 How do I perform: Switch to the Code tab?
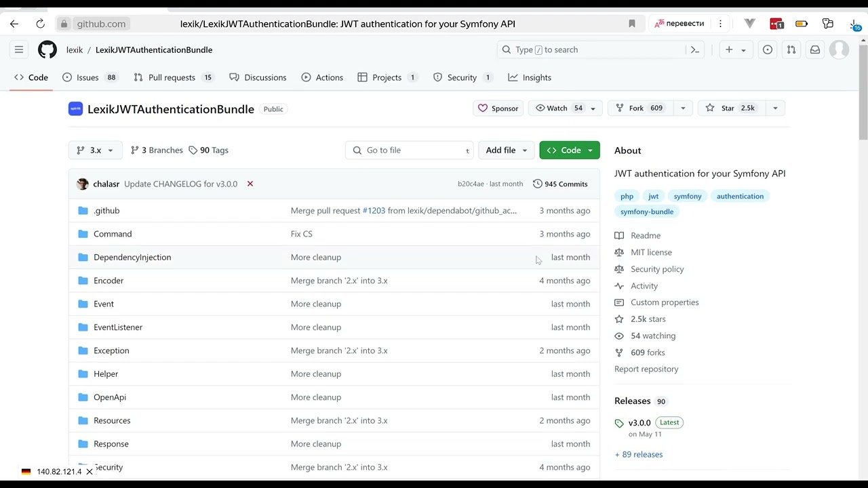pyautogui.click(x=31, y=77)
